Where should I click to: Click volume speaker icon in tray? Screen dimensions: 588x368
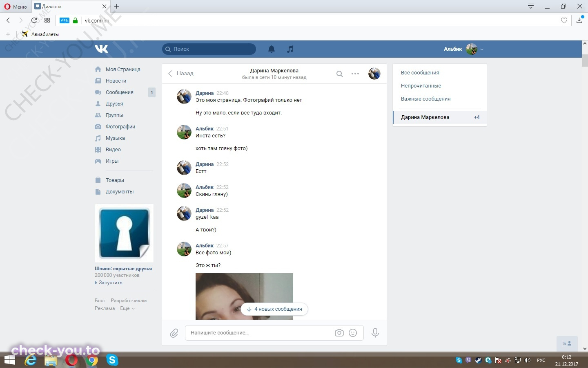(528, 360)
